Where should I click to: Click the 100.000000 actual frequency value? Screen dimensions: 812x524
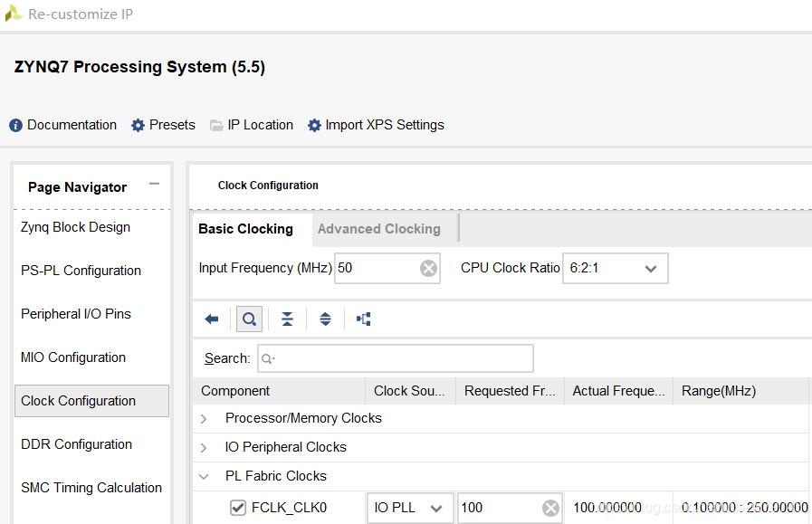click(x=607, y=508)
